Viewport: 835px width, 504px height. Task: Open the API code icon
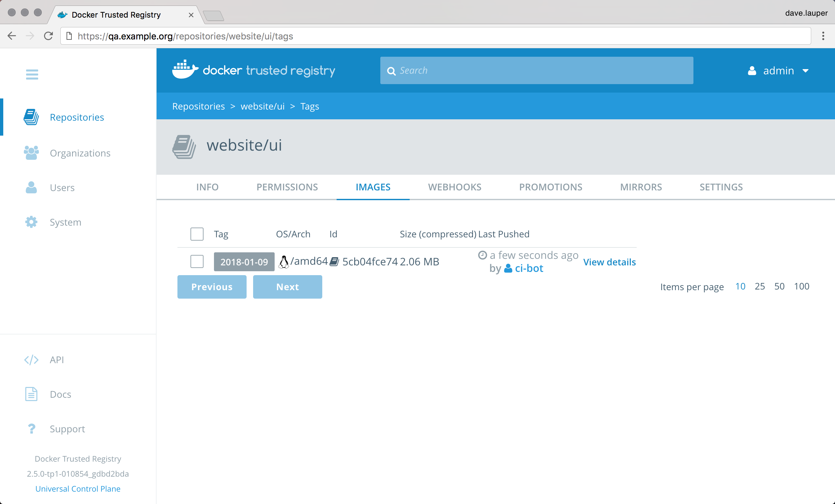pyautogui.click(x=31, y=360)
